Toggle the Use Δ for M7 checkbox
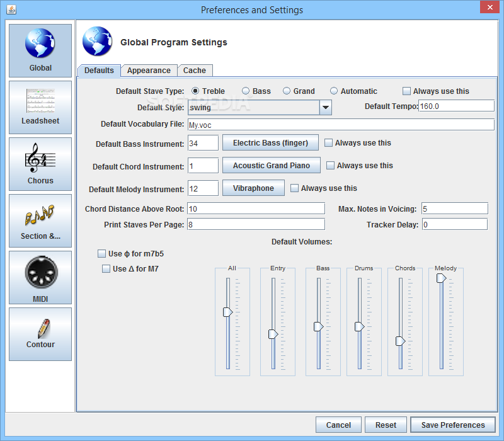The height and width of the screenshot is (441, 504). click(106, 269)
